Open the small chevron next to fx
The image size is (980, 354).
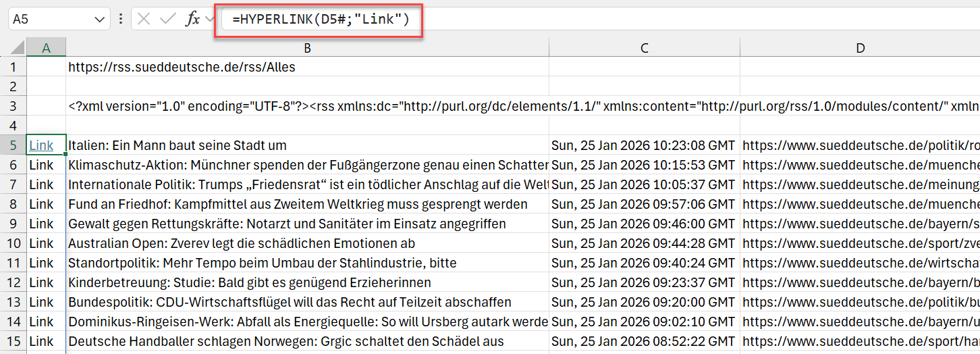pos(209,19)
